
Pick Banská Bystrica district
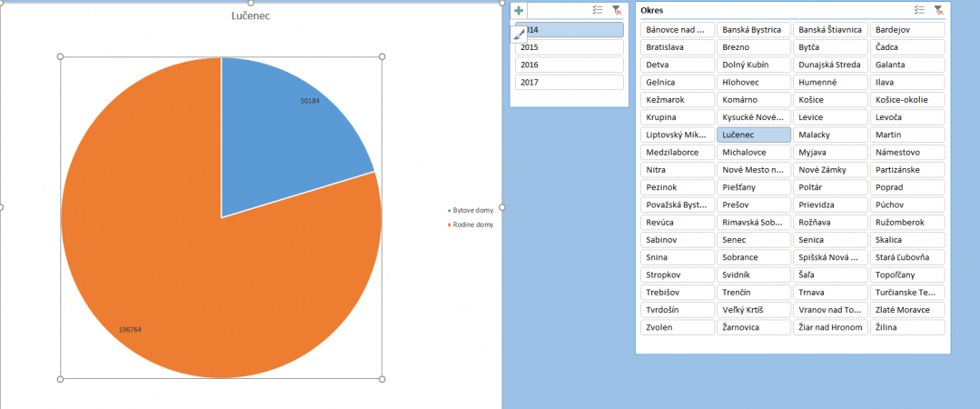tap(754, 29)
